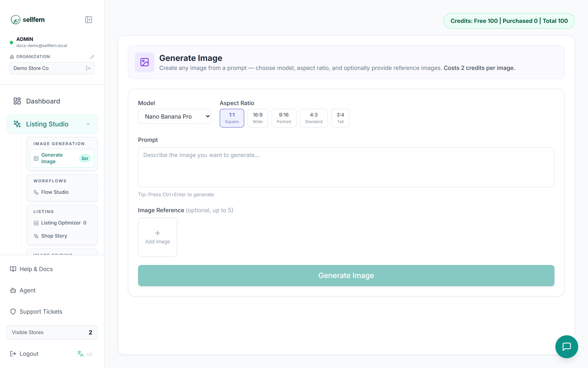Click the plus icon to add image
This screenshot has height=368, width=588.
tap(157, 233)
